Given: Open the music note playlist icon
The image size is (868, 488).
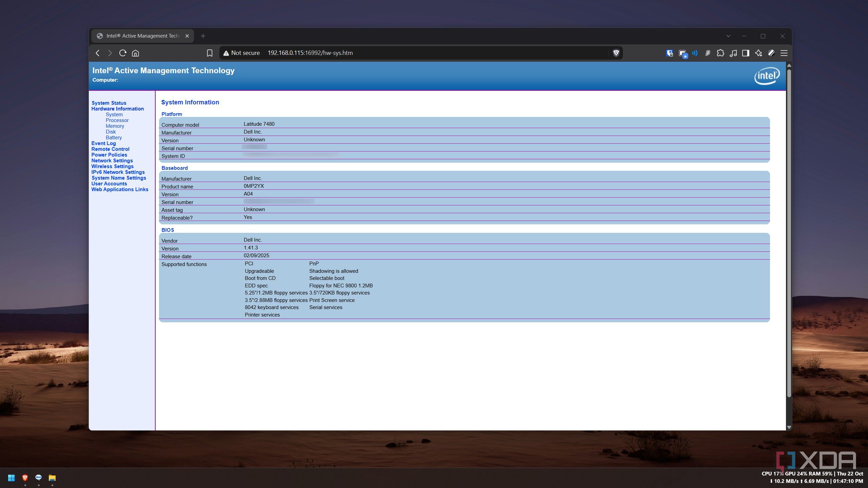Looking at the screenshot, I should 733,53.
